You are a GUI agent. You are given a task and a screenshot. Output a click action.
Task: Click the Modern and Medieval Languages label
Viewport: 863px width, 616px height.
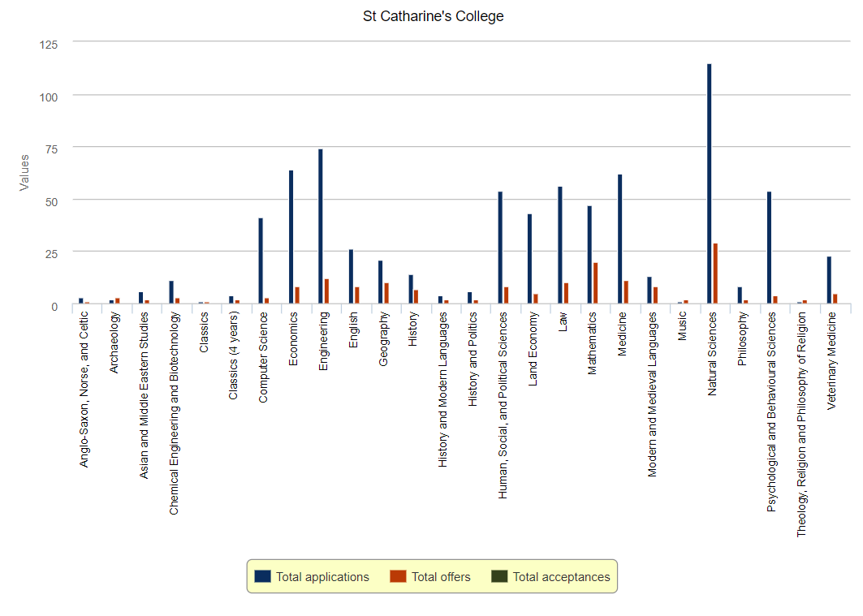[x=652, y=395]
